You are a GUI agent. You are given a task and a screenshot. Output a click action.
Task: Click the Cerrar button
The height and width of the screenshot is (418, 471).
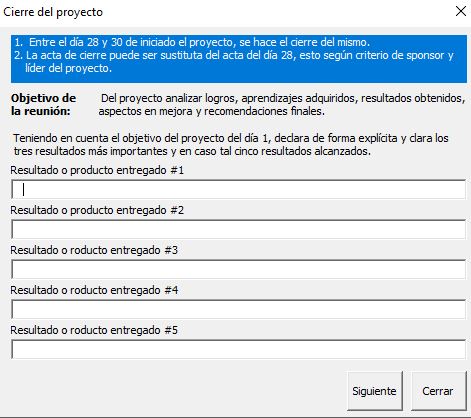click(x=439, y=391)
